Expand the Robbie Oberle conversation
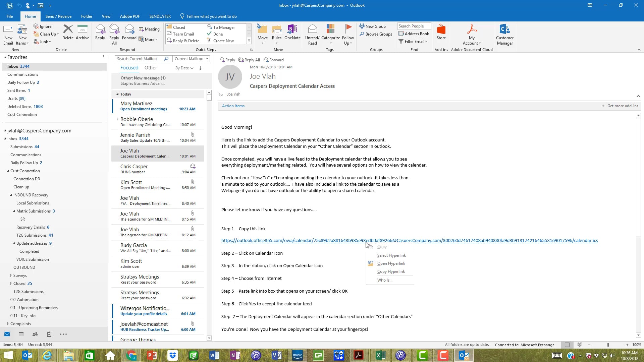The image size is (644, 362). [117, 119]
